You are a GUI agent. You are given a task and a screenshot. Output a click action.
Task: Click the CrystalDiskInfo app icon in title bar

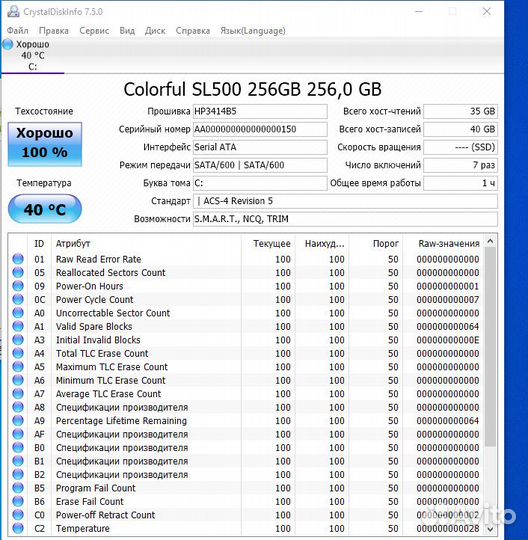[13, 11]
